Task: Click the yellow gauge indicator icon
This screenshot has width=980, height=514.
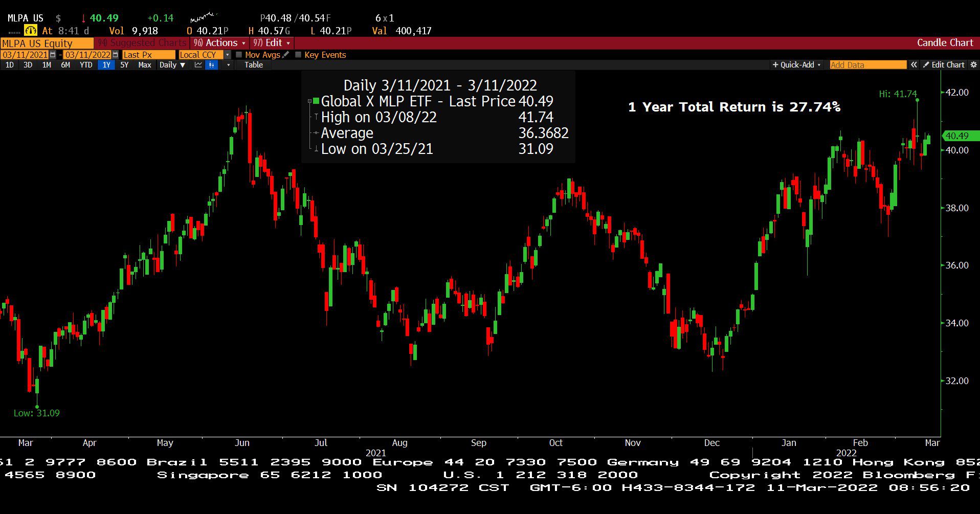Action: click(x=31, y=31)
